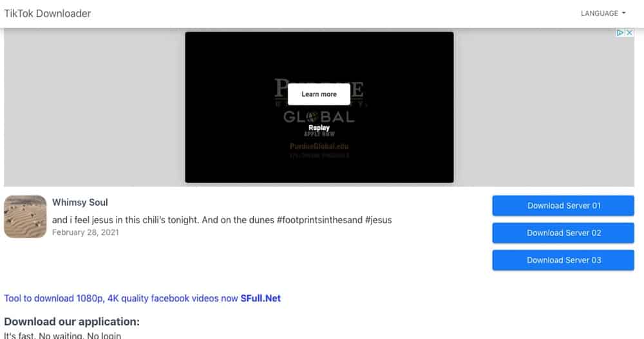Click the February 28, 2021 date
The height and width of the screenshot is (339, 644).
[86, 232]
